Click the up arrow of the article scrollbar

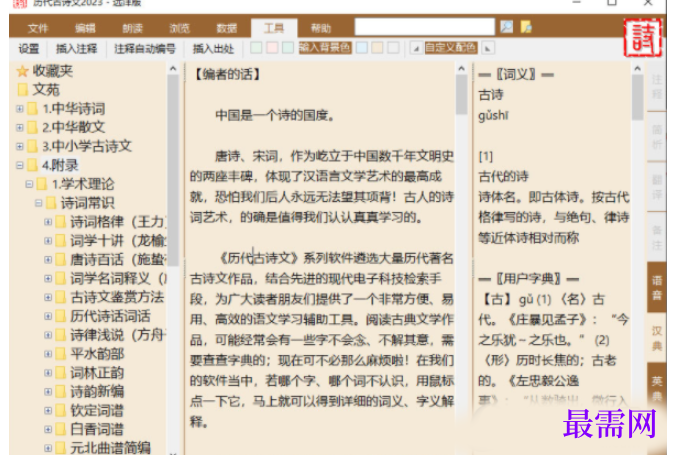pos(461,69)
